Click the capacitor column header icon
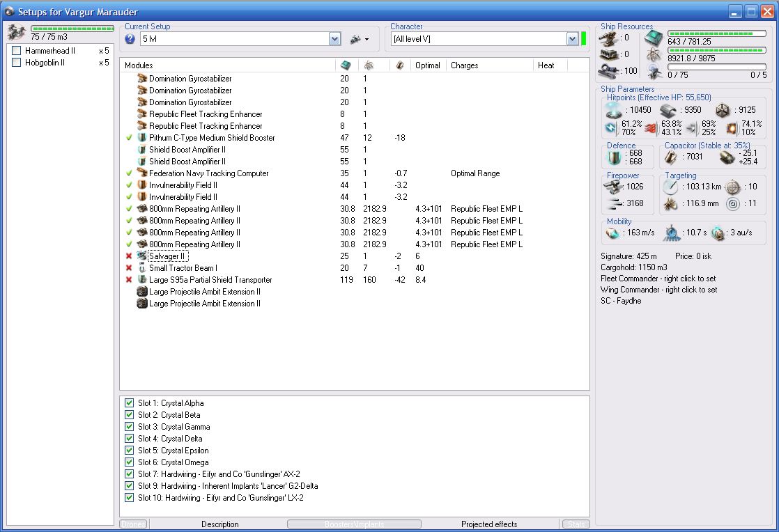779x532 pixels. coord(399,65)
